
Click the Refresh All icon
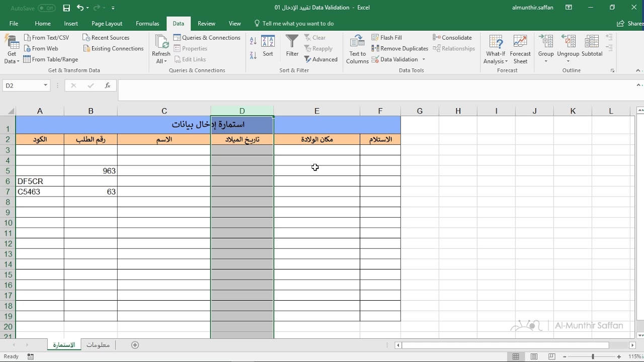pyautogui.click(x=161, y=43)
